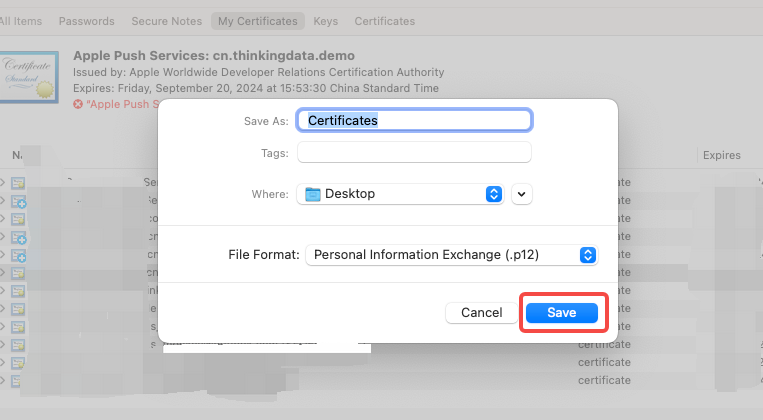Click the Save As filename field

pyautogui.click(x=414, y=120)
